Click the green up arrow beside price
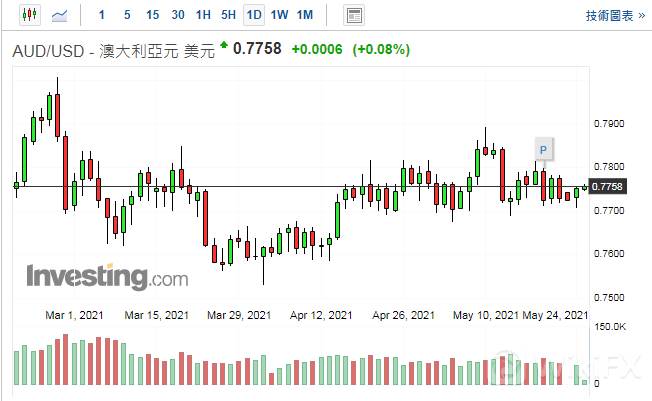This screenshot has height=401, width=652. [224, 45]
